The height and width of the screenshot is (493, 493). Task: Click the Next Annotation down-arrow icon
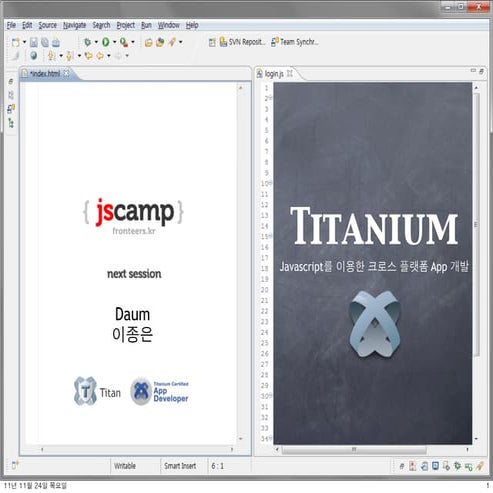point(51,56)
